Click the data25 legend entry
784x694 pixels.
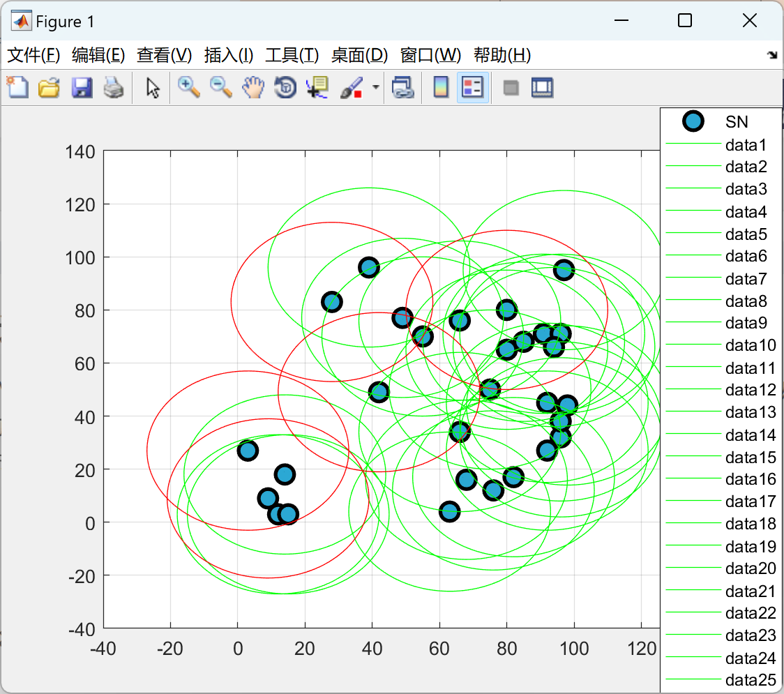click(x=751, y=680)
